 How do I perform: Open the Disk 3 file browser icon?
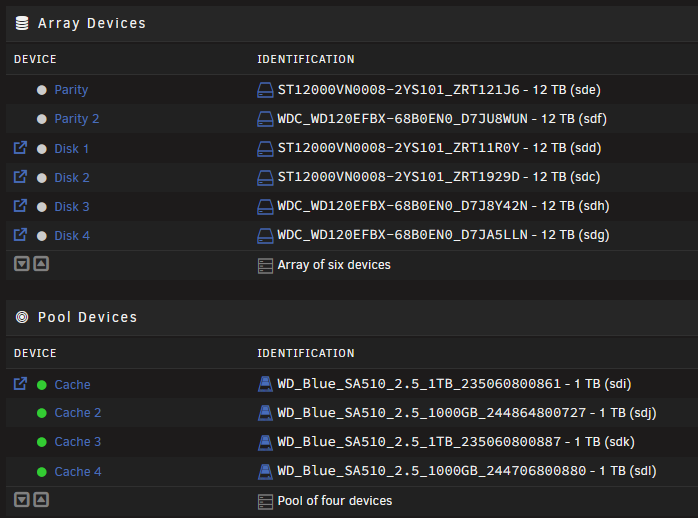tap(20, 206)
